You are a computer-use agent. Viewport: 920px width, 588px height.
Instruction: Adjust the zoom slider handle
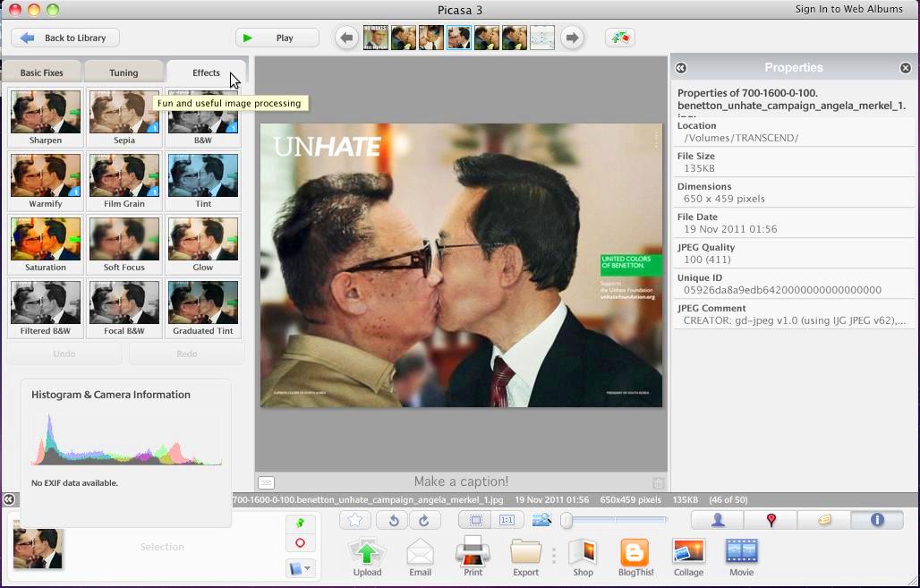(566, 520)
